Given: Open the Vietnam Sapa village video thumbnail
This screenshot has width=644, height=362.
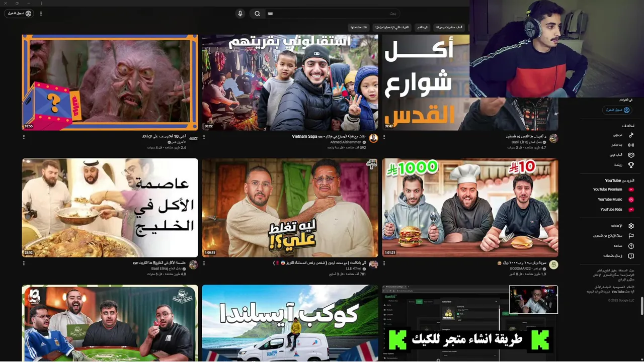Looking at the screenshot, I should pyautogui.click(x=290, y=82).
